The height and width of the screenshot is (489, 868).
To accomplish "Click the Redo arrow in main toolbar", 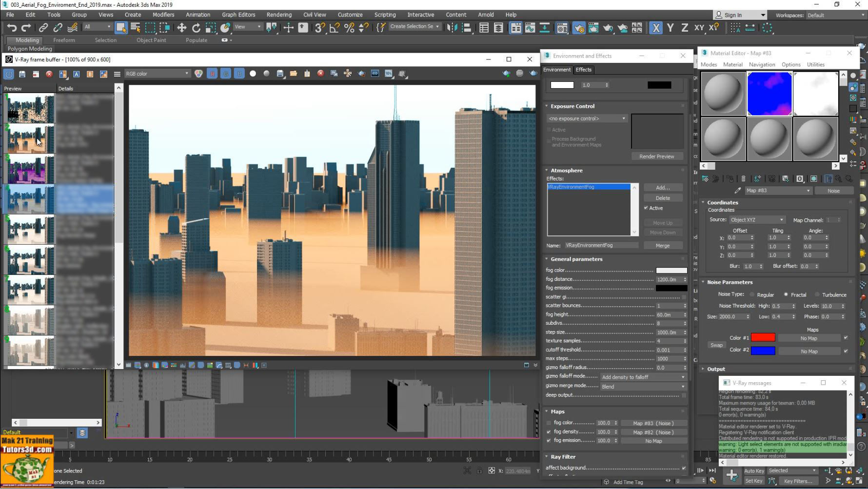I will coord(26,28).
